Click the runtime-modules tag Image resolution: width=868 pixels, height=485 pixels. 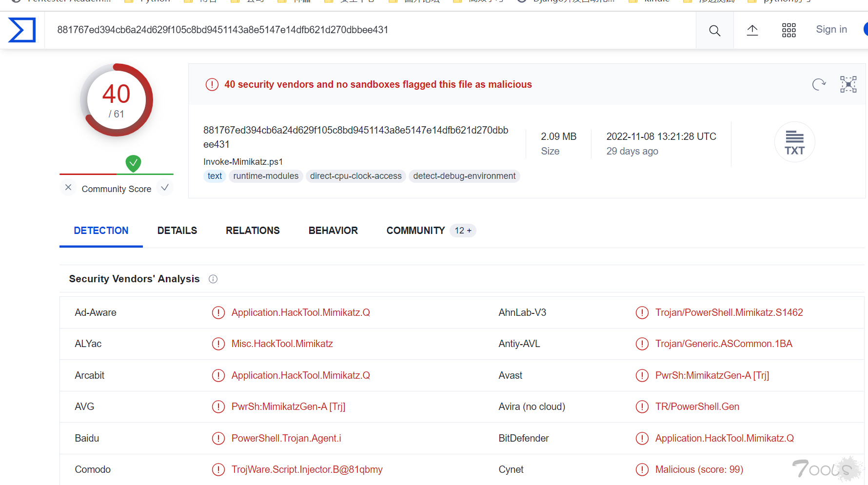(x=266, y=176)
